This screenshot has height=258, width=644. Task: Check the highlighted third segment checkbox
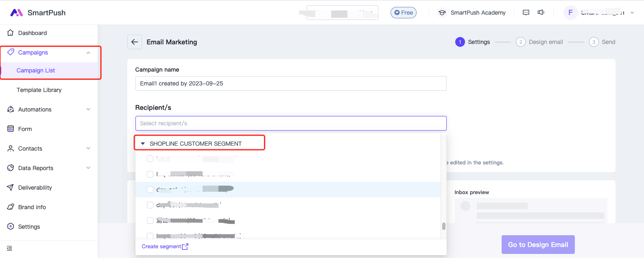click(x=150, y=190)
